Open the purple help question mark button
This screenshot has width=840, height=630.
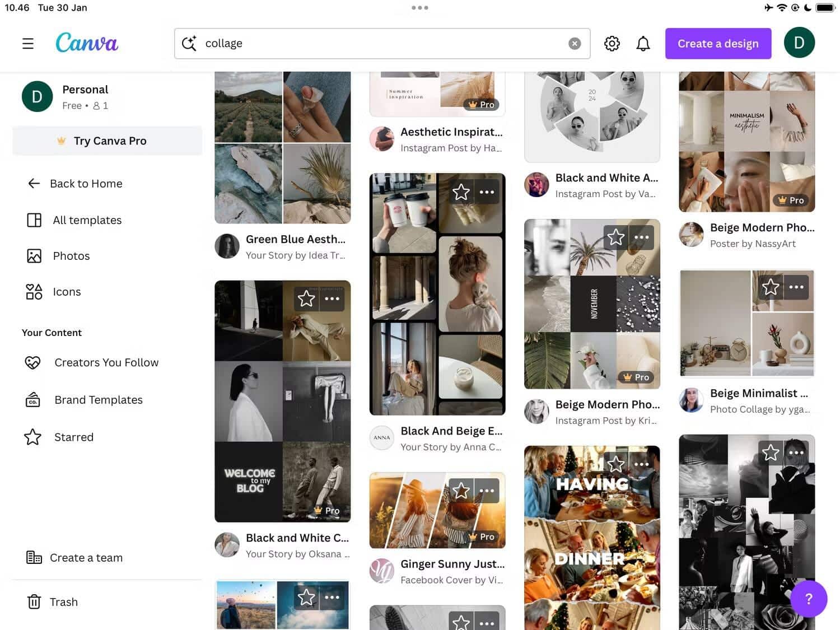click(x=808, y=599)
